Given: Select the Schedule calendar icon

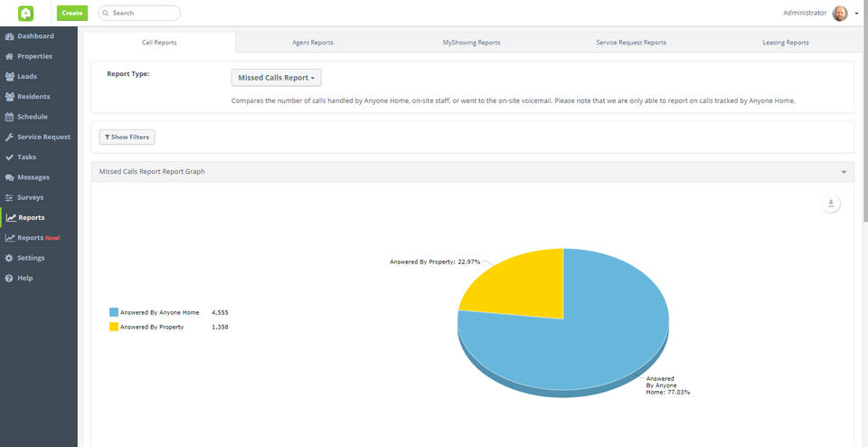Looking at the screenshot, I should (x=9, y=117).
